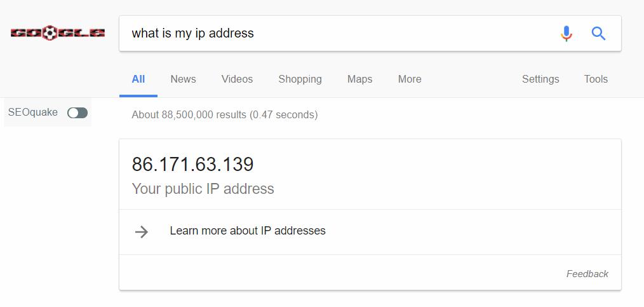This screenshot has height=307, width=644.
Task: Click the 86.171.63.139 IP address text
Action: click(192, 165)
